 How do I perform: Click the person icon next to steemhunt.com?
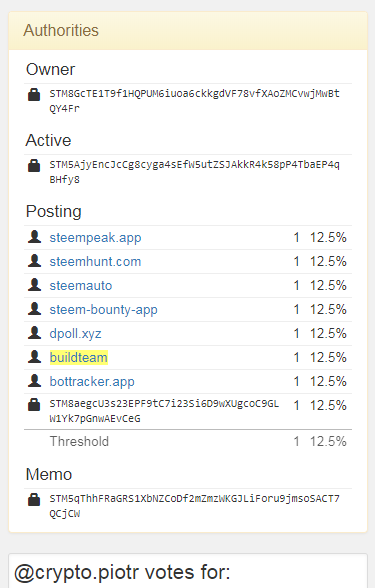(34, 261)
